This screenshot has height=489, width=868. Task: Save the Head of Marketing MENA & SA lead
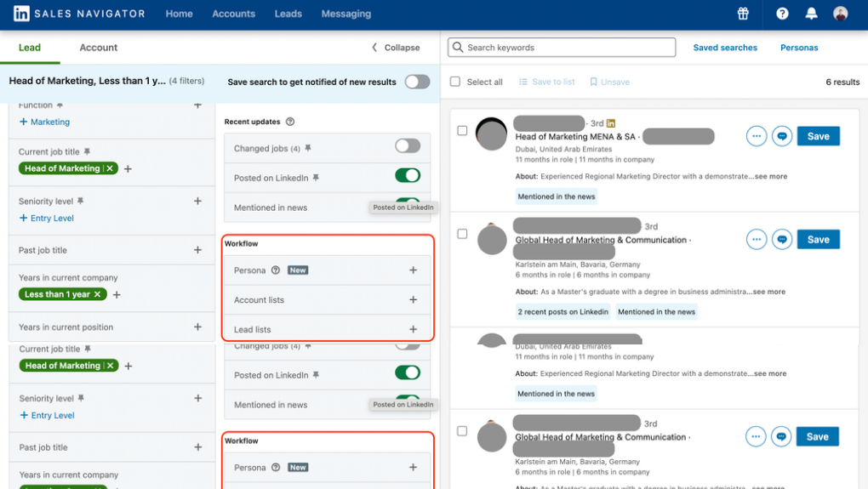[818, 136]
